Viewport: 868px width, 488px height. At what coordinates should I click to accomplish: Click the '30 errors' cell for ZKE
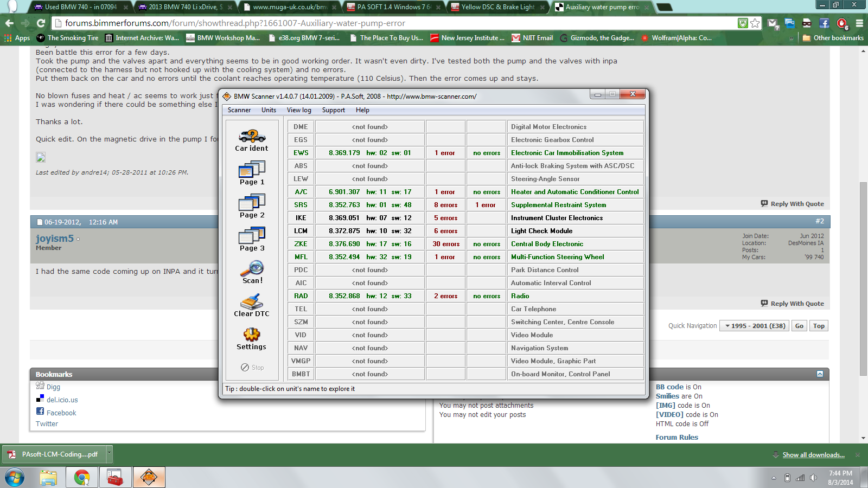[x=446, y=244]
